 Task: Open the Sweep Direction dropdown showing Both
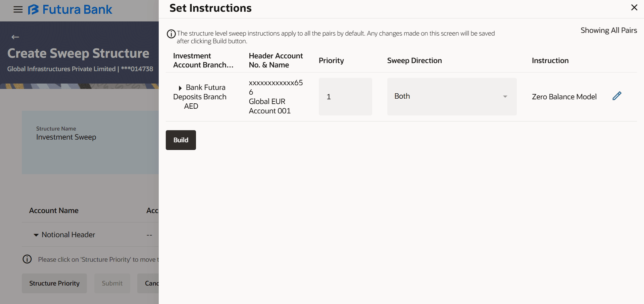click(451, 97)
